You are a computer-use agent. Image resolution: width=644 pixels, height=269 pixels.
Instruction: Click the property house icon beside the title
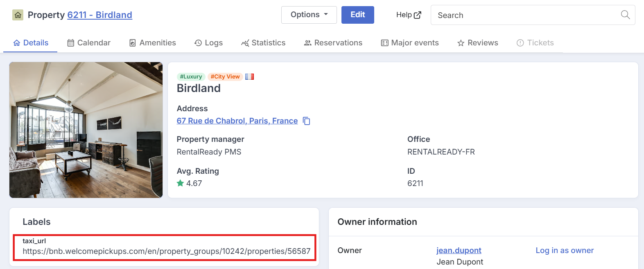[x=18, y=15]
